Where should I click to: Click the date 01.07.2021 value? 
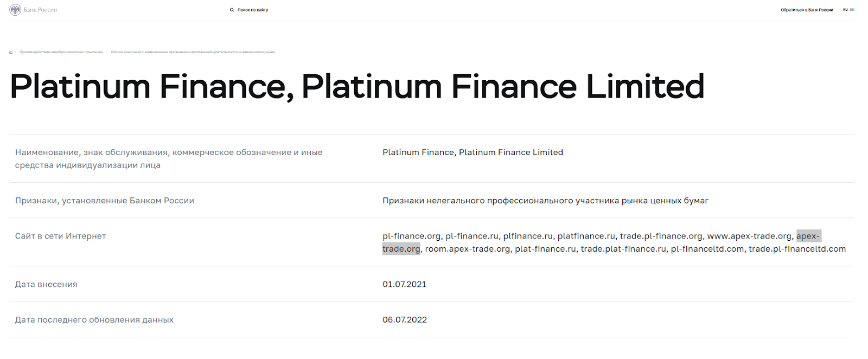pyautogui.click(x=404, y=284)
